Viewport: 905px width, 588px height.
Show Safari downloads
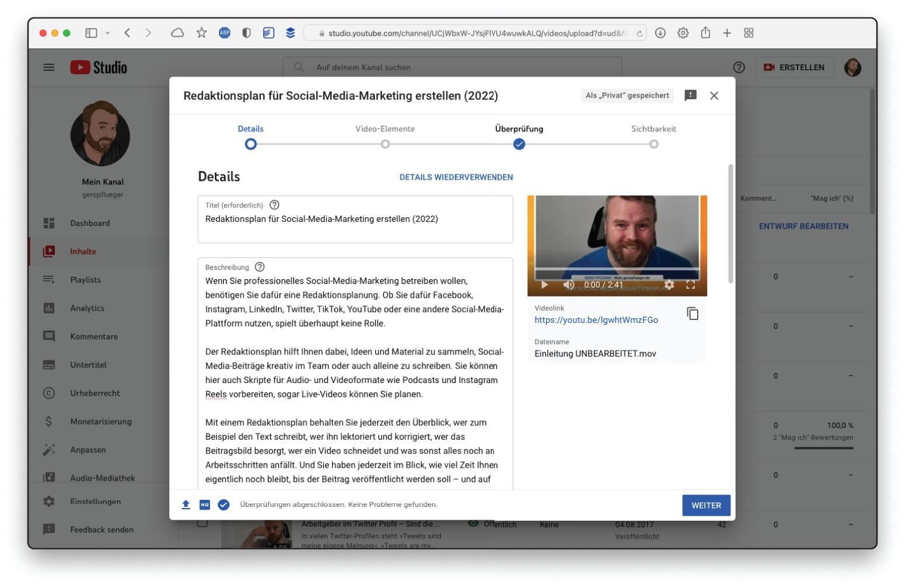pyautogui.click(x=660, y=33)
